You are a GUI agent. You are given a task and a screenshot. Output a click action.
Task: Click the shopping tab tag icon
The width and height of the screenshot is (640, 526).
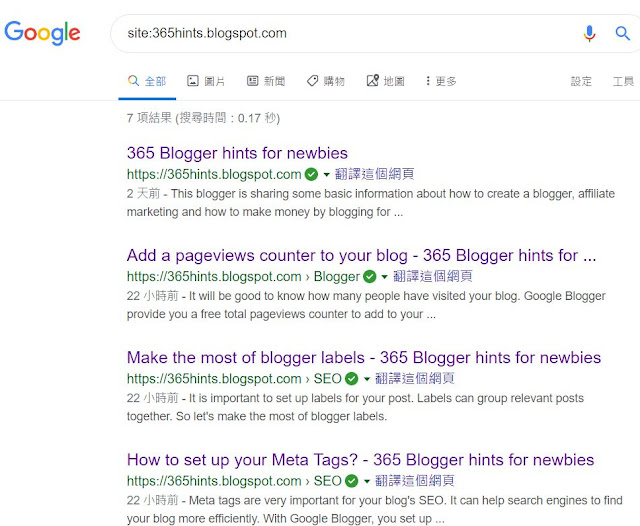click(312, 81)
